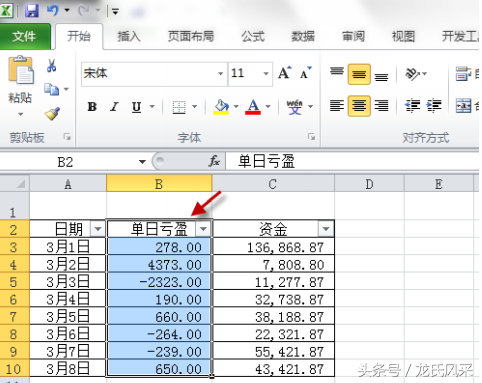Viewport: 482px width, 383px height.
Task: Click the fx Insert Function button
Action: coord(214,161)
